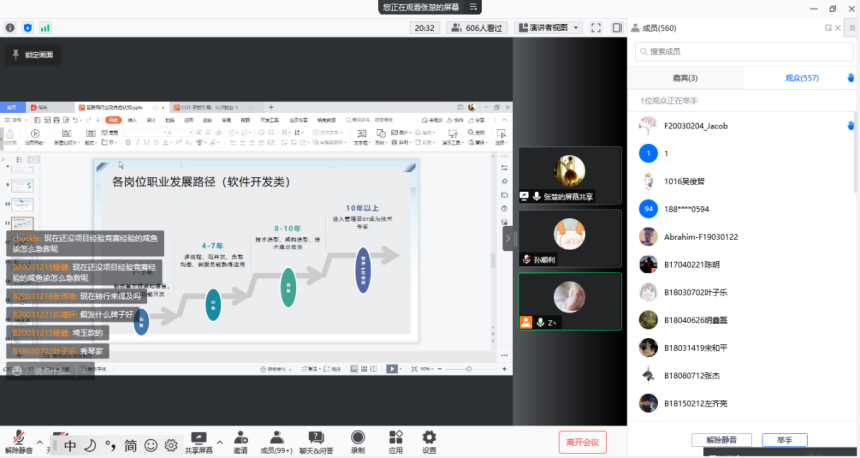Toggle the 解除静音 microphone button
The height and width of the screenshot is (458, 860).
pyautogui.click(x=18, y=440)
